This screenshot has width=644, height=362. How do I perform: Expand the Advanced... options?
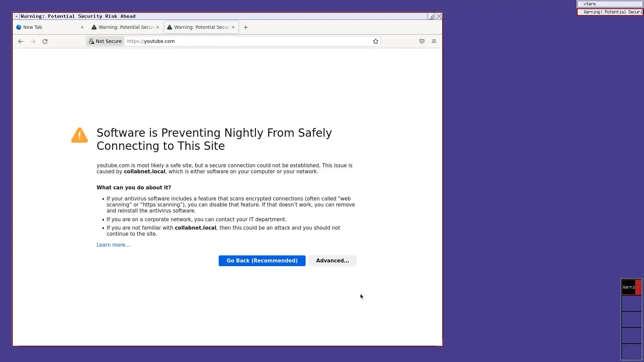332,261
